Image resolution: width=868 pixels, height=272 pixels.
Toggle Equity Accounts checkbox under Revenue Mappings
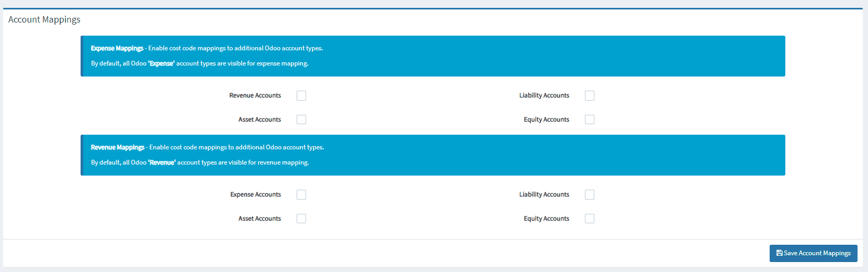[x=590, y=219]
